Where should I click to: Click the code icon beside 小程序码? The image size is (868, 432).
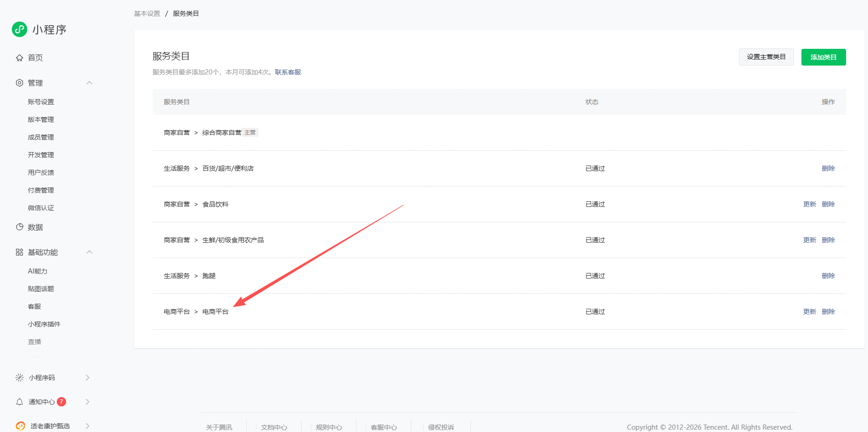pos(20,378)
